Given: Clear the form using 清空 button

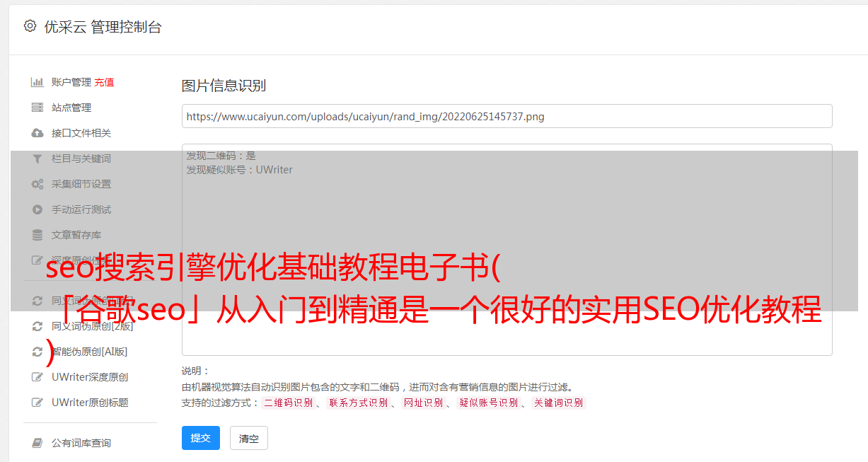Looking at the screenshot, I should 249,438.
